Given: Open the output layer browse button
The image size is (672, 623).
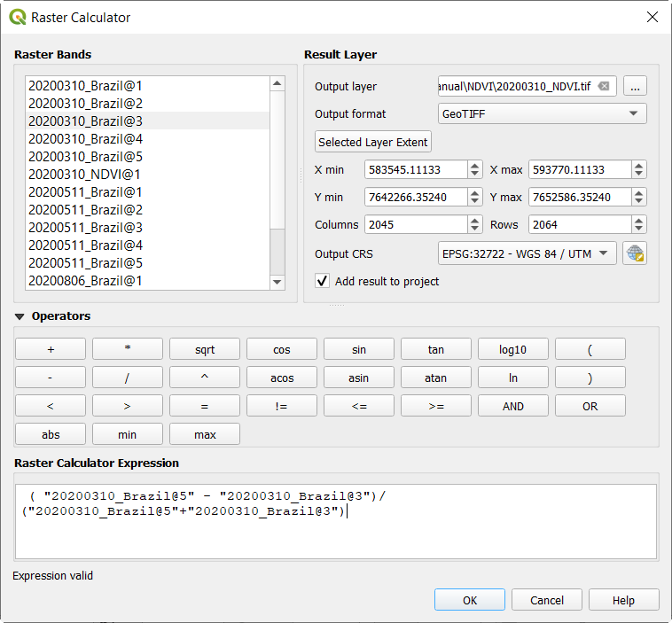Looking at the screenshot, I should pyautogui.click(x=635, y=86).
